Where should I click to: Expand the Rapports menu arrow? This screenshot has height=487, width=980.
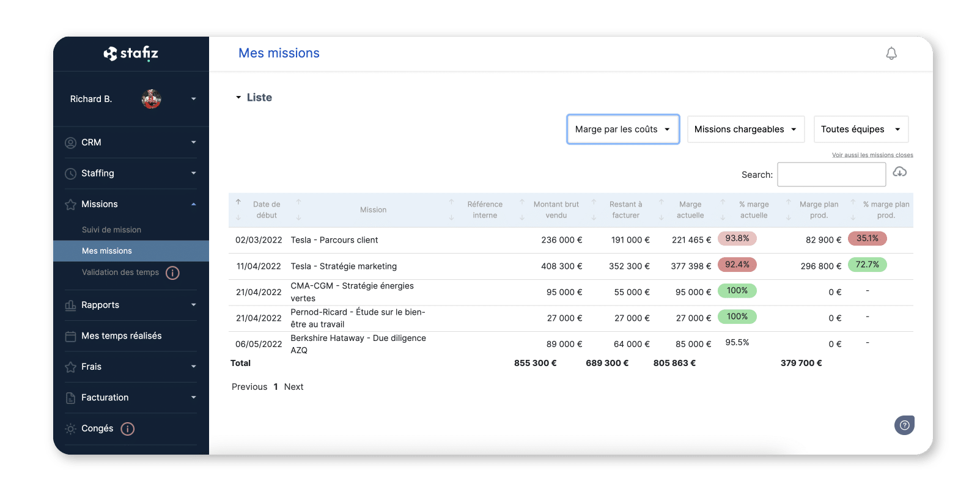(194, 305)
